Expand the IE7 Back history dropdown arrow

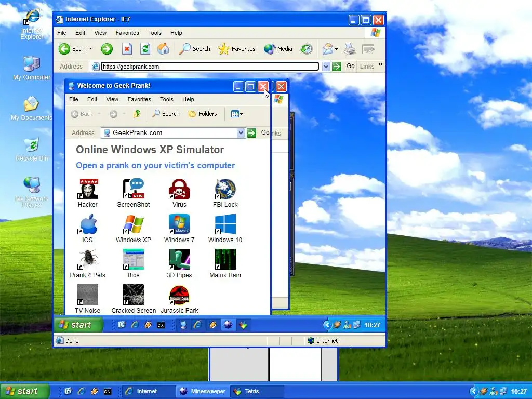click(90, 49)
